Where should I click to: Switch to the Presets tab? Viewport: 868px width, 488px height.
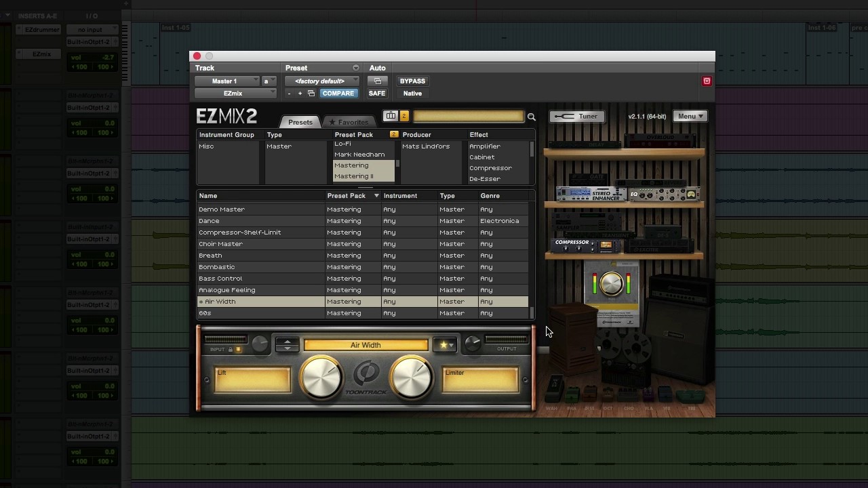click(300, 122)
